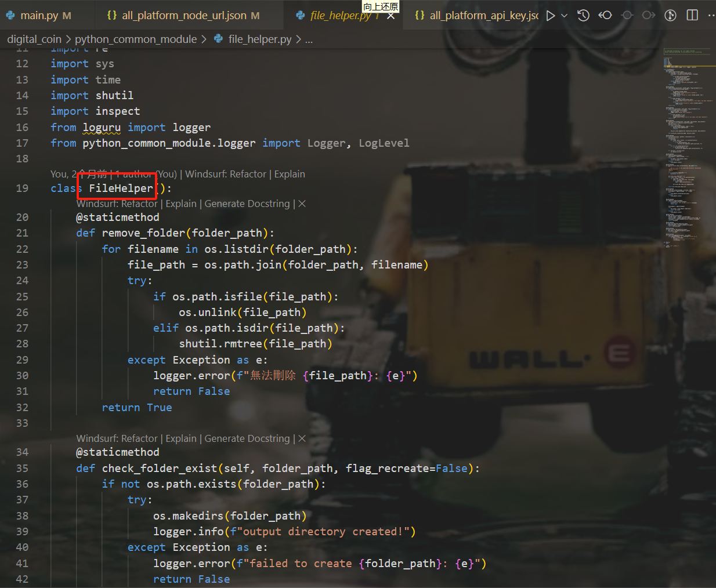Open file_helper.py breadcrumb

click(260, 39)
